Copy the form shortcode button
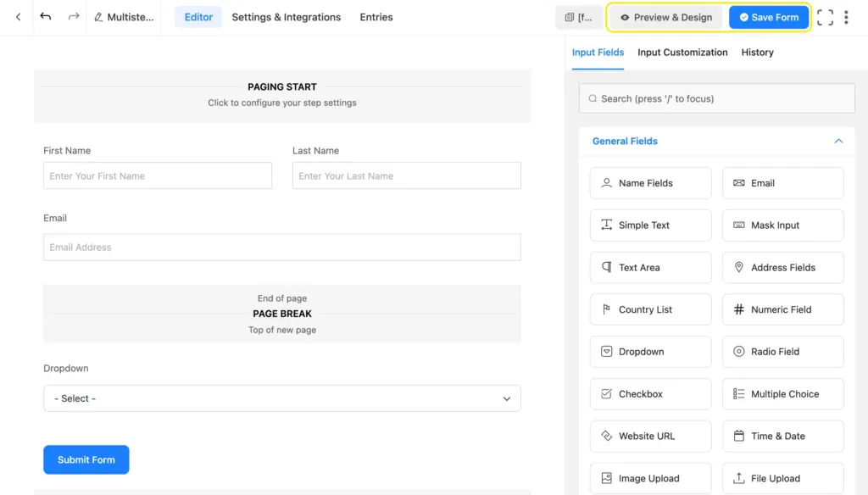868x495 pixels. pyautogui.click(x=579, y=17)
